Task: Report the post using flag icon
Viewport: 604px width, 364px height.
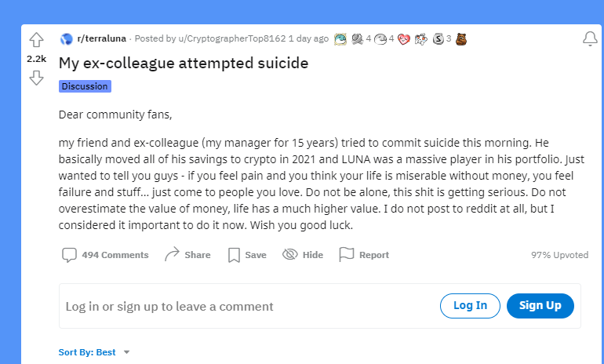Action: pyautogui.click(x=364, y=255)
